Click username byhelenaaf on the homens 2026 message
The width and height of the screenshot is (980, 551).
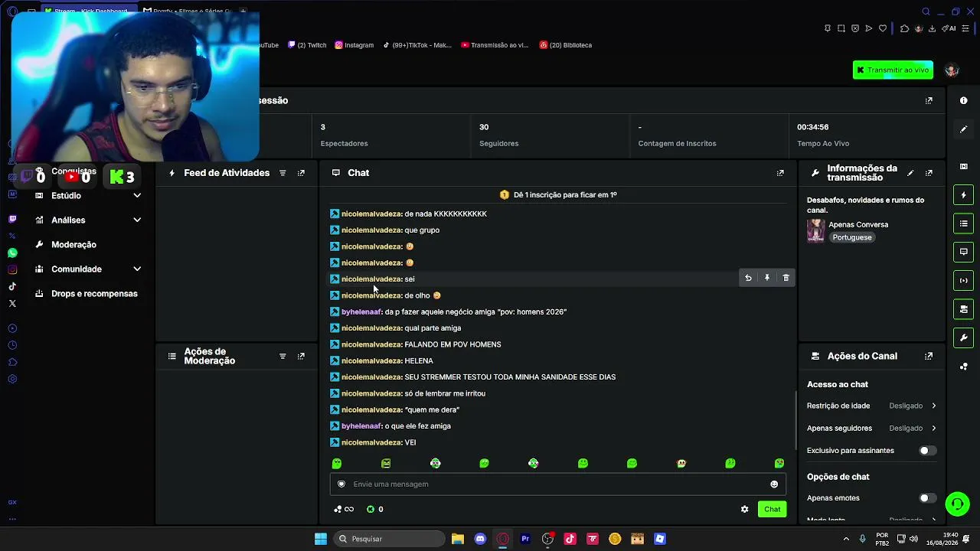361,311
